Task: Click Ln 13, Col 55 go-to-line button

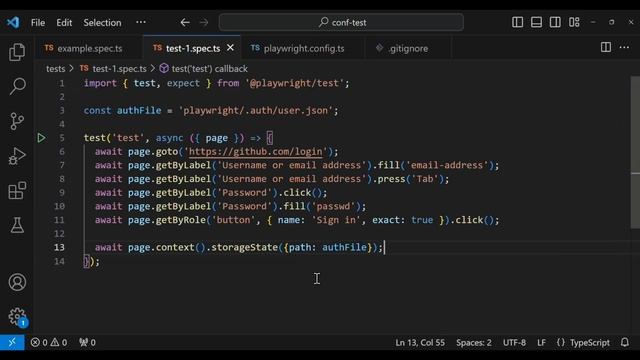Action: pyautogui.click(x=420, y=342)
